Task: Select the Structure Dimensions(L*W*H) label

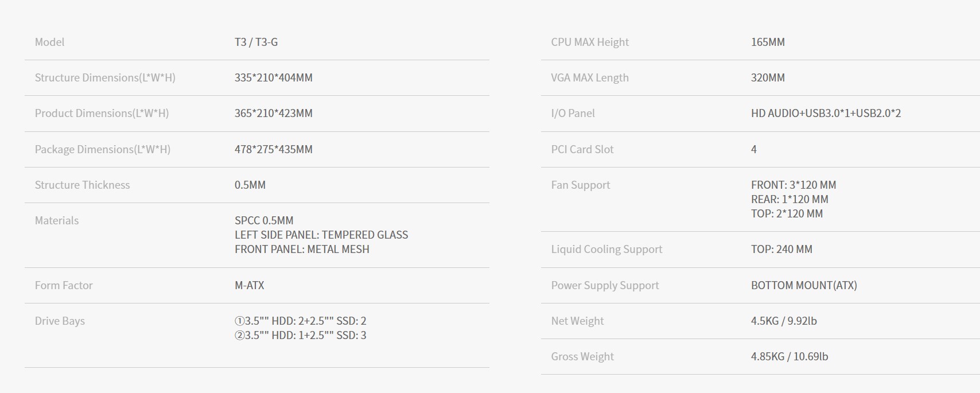Action: click(x=105, y=77)
